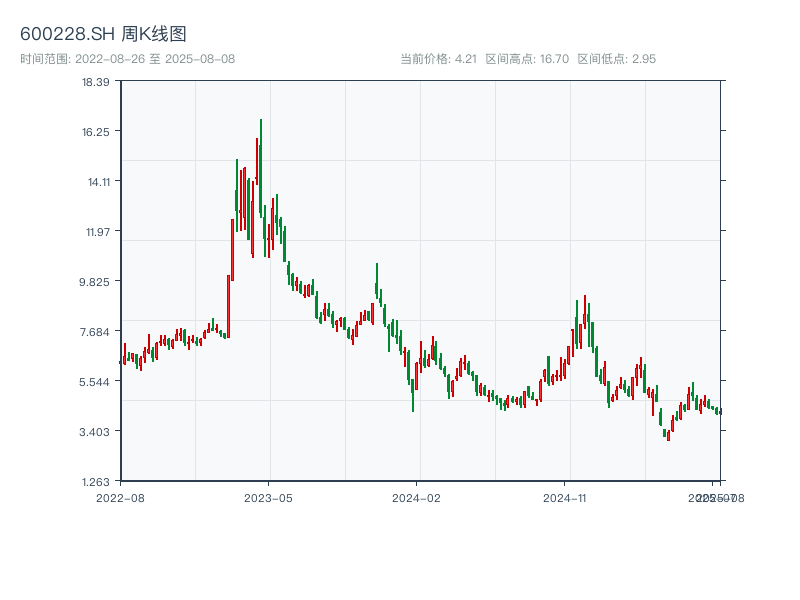Click the y-axis label 9.825
Image resolution: width=800 pixels, height=600 pixels.
94,282
